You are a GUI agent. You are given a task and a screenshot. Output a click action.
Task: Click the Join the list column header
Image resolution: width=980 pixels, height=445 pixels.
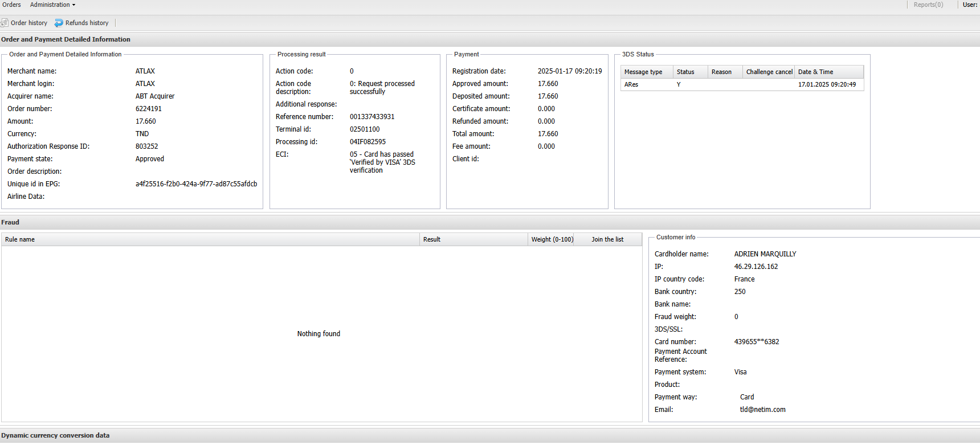[607, 239]
